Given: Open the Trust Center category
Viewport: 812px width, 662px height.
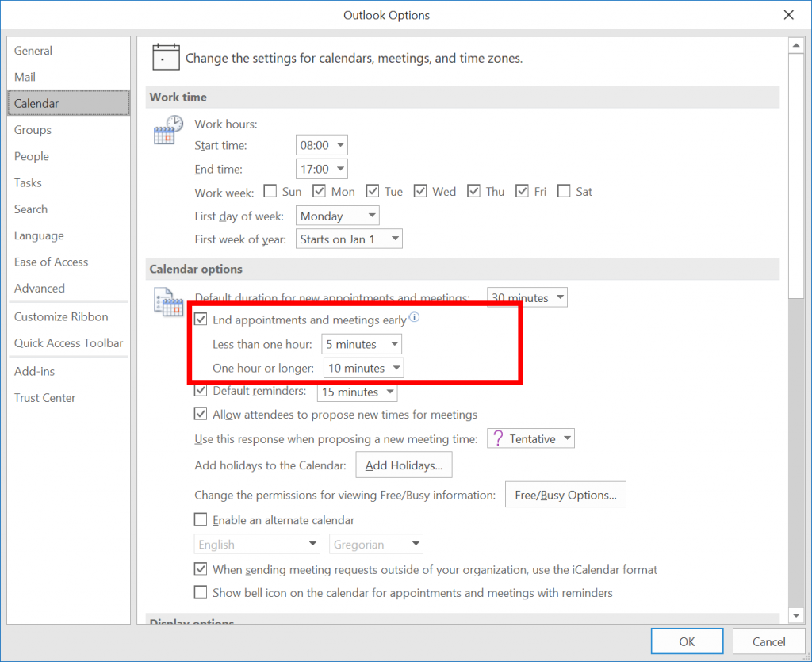Looking at the screenshot, I should (x=45, y=398).
